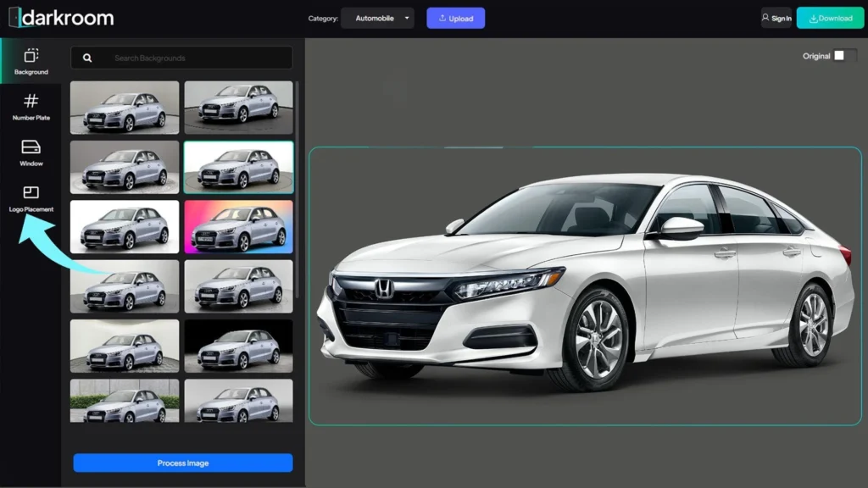Click the Upload button
This screenshot has width=868, height=488.
click(455, 19)
